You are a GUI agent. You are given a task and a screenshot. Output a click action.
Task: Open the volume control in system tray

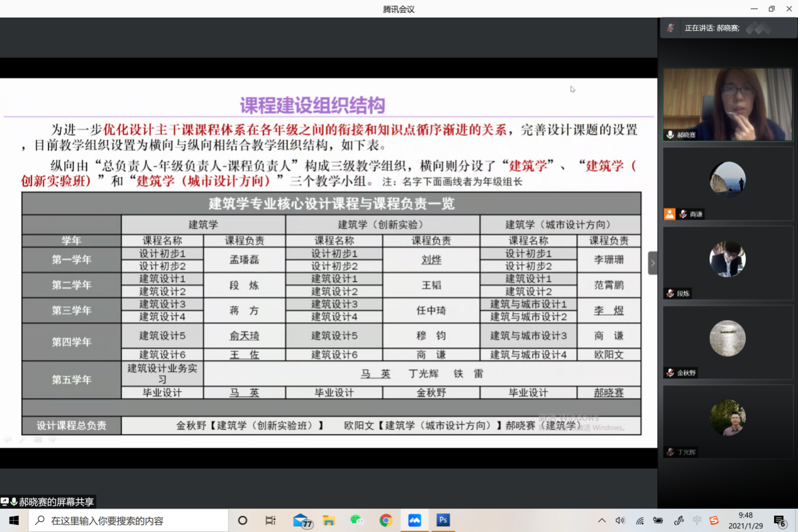click(620, 521)
